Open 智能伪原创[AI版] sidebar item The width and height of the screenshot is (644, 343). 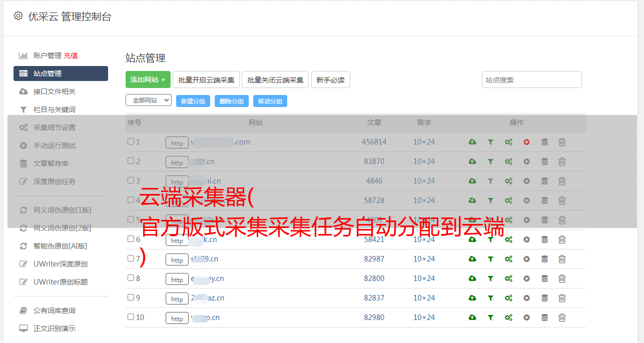60,246
